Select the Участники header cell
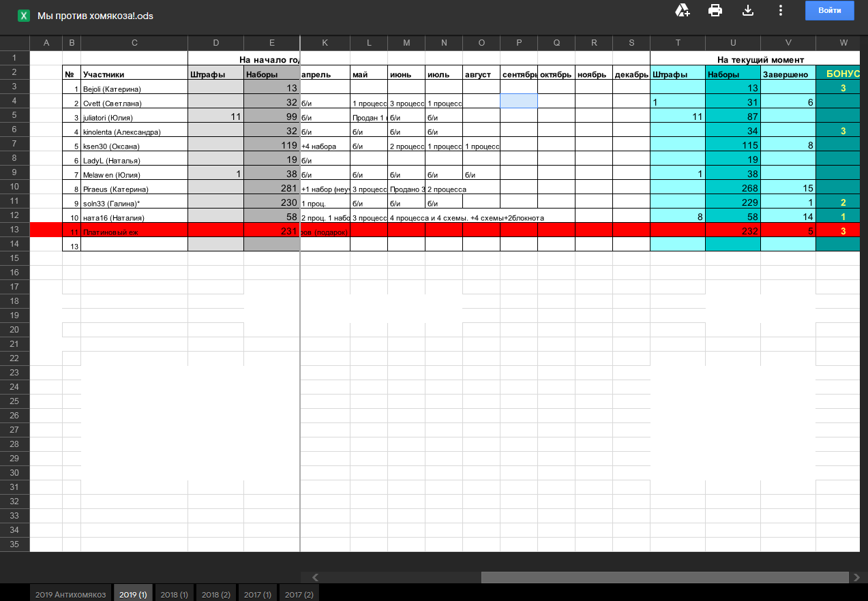868x601 pixels. pyautogui.click(x=134, y=73)
